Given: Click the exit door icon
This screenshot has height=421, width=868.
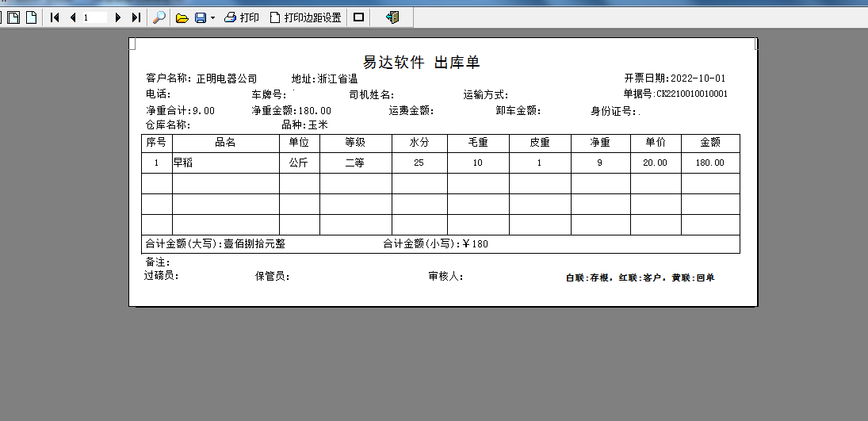Looking at the screenshot, I should [x=392, y=17].
